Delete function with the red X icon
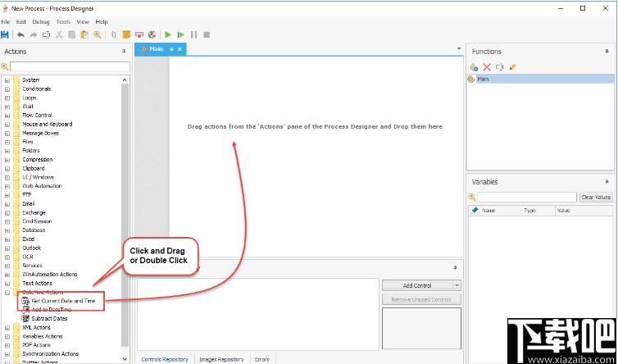Image resolution: width=618 pixels, height=364 pixels. (487, 67)
